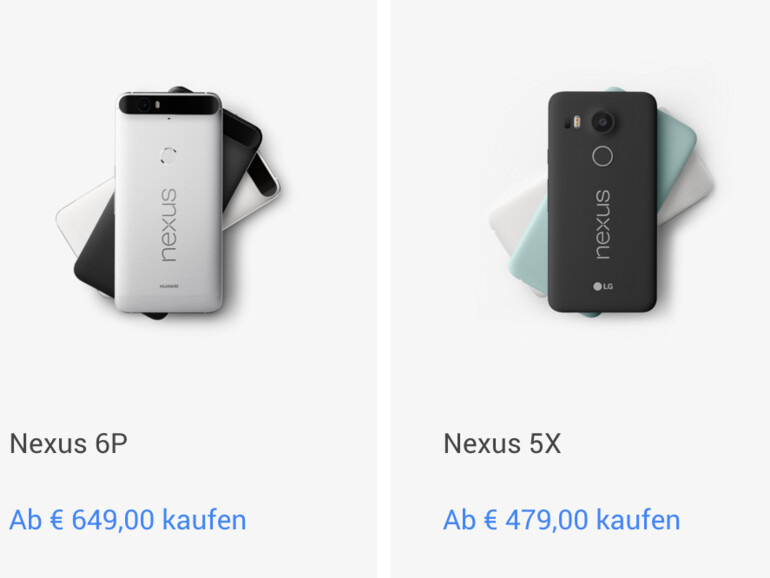Click the Nexus 6P product title
The width and height of the screenshot is (770, 578).
(x=68, y=443)
